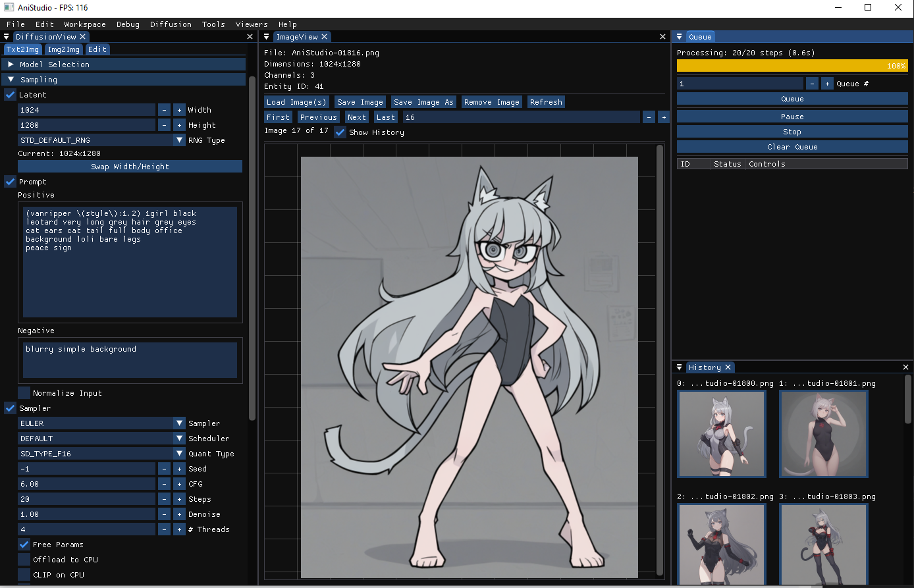Select history thumbnail tudio-01801.png
Image resolution: width=914 pixels, height=588 pixels.
(824, 433)
